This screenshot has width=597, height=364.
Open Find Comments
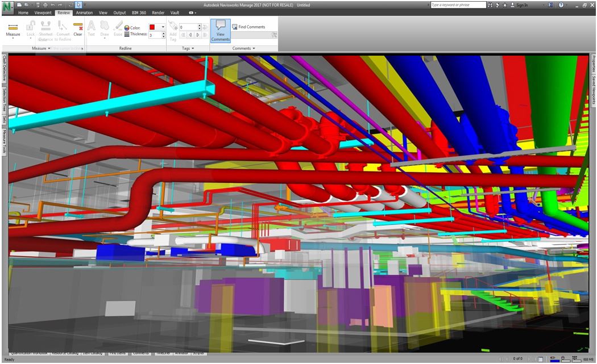(x=250, y=26)
